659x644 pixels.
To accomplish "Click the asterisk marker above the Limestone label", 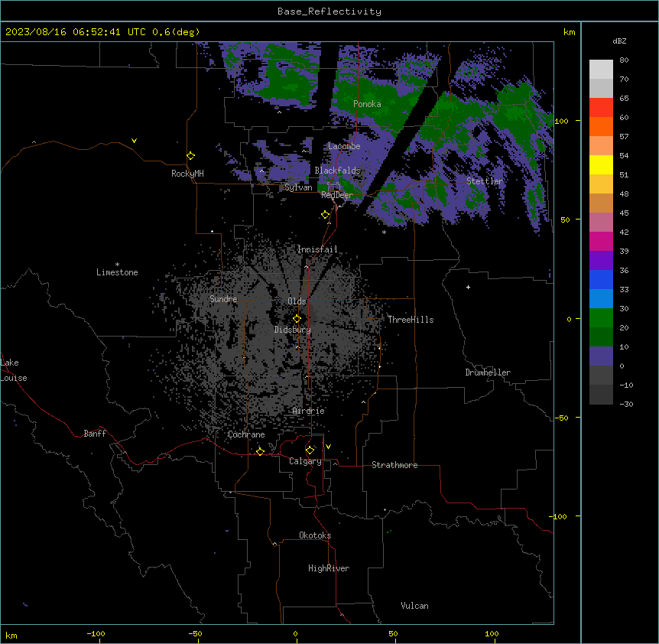I will click(117, 265).
